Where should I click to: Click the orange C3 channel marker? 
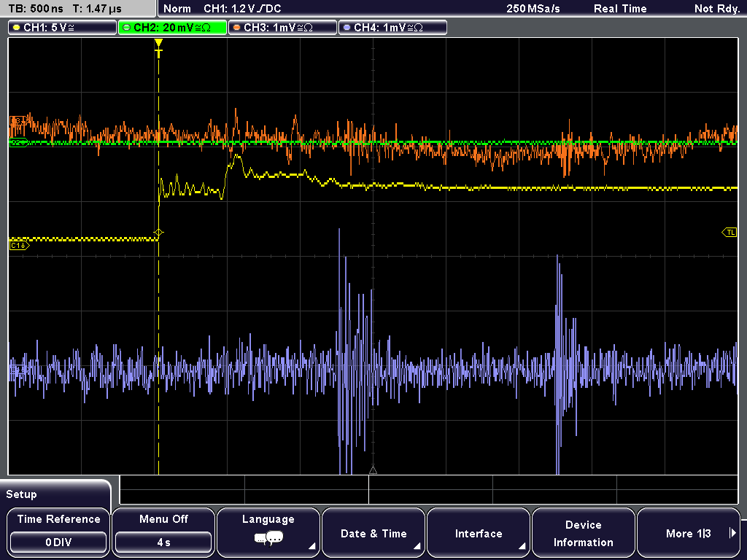click(18, 120)
